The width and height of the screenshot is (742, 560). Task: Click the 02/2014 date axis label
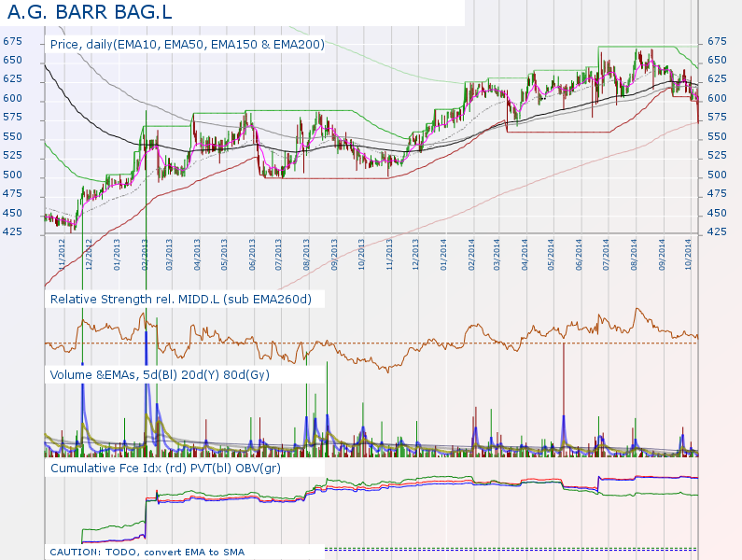[471, 255]
